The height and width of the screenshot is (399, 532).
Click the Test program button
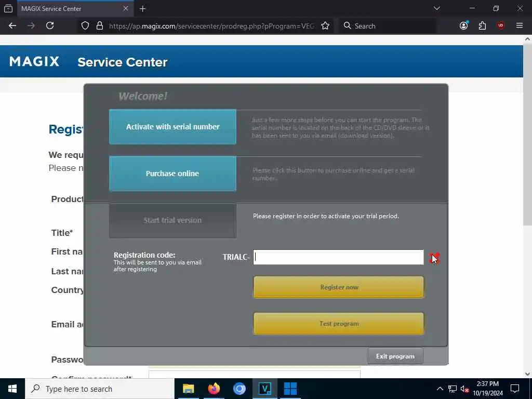coord(339,324)
